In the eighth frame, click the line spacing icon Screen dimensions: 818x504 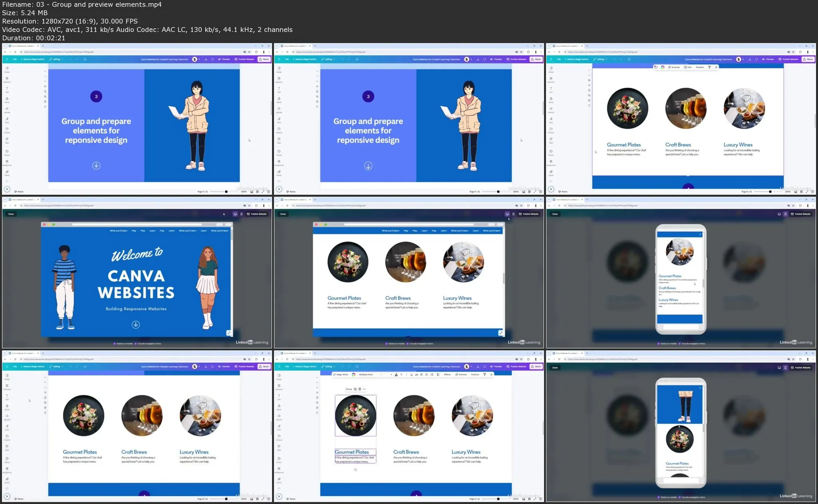[x=432, y=374]
